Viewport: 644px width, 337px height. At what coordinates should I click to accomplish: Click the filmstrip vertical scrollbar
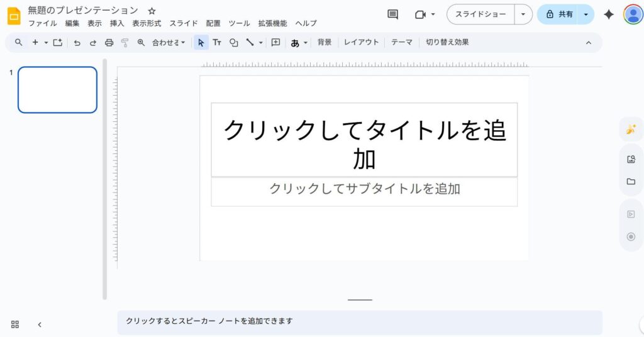tap(105, 180)
